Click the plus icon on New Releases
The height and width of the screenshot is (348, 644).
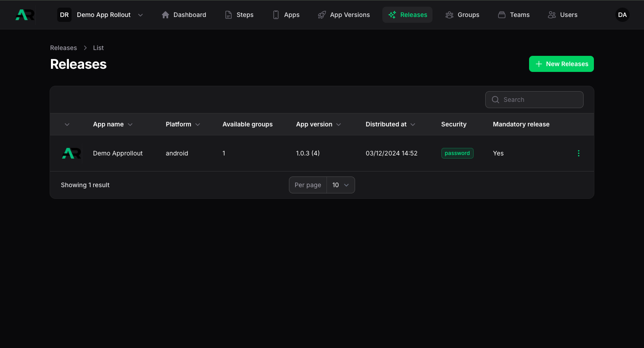539,64
